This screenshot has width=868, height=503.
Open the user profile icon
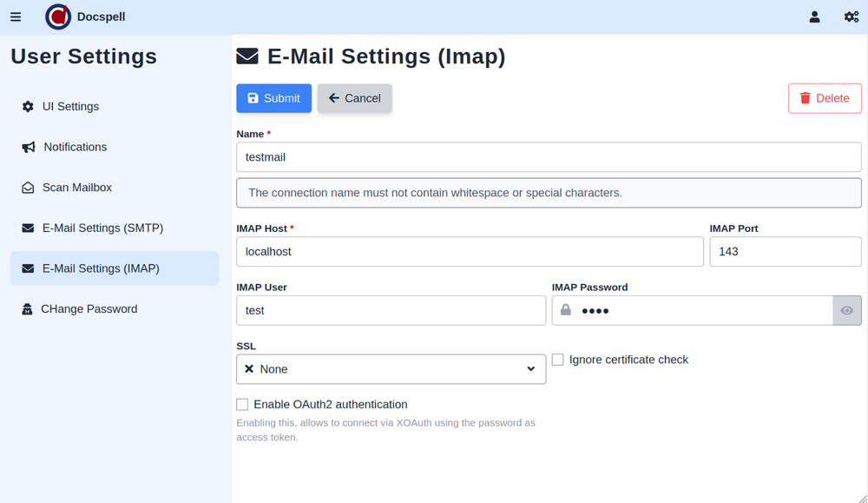point(814,17)
